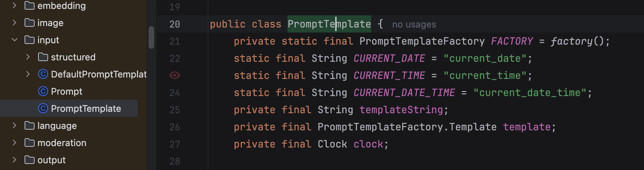Expand the structured folder
Image resolution: width=644 pixels, height=170 pixels.
coord(28,57)
